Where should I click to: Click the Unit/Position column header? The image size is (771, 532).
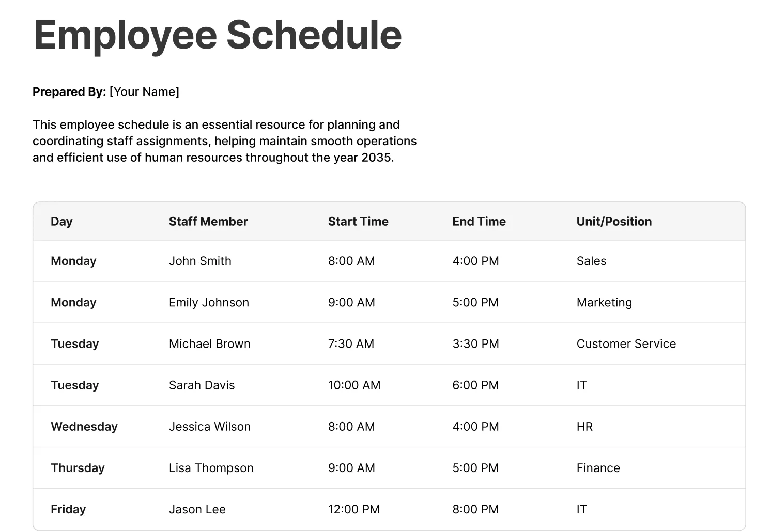click(614, 222)
